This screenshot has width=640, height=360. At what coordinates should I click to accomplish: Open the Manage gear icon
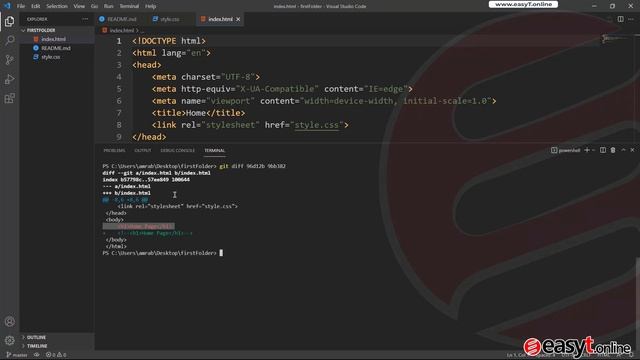tap(9, 340)
